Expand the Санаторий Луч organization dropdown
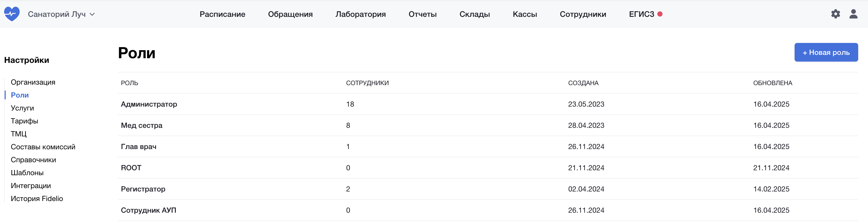The image size is (868, 222). 61,14
